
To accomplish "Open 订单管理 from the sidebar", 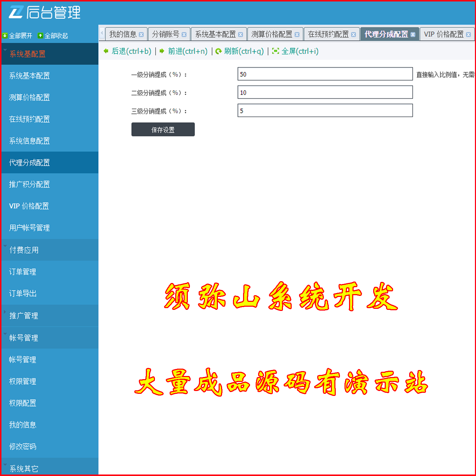I will [22, 272].
